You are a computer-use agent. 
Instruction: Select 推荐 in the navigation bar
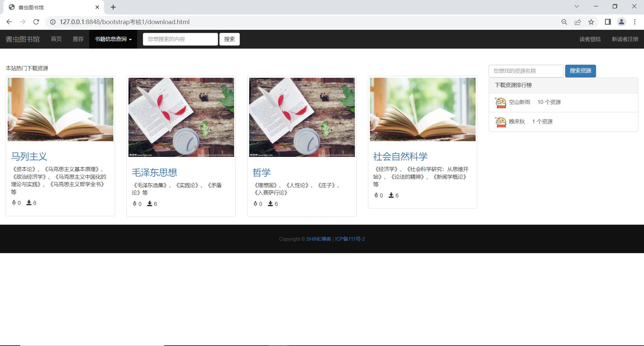(78, 39)
